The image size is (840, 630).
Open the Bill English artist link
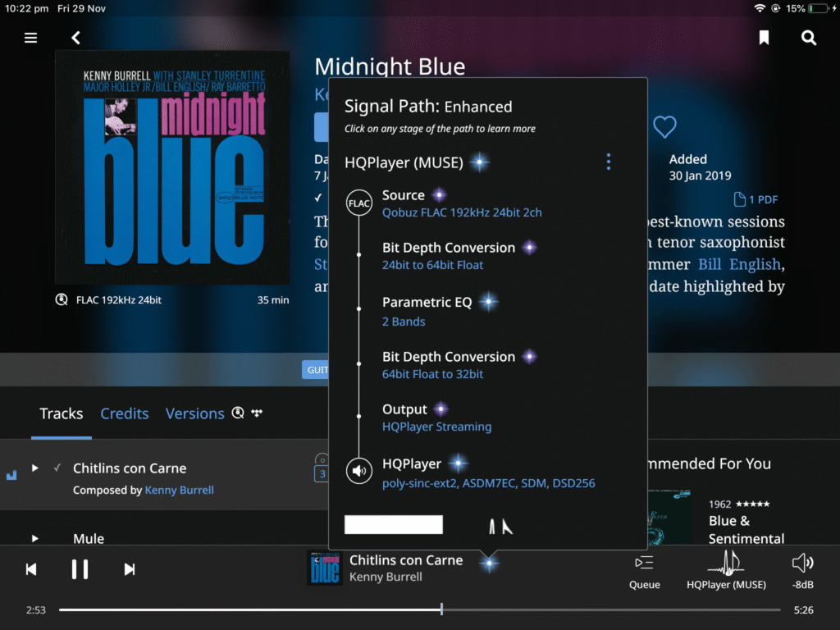739,264
